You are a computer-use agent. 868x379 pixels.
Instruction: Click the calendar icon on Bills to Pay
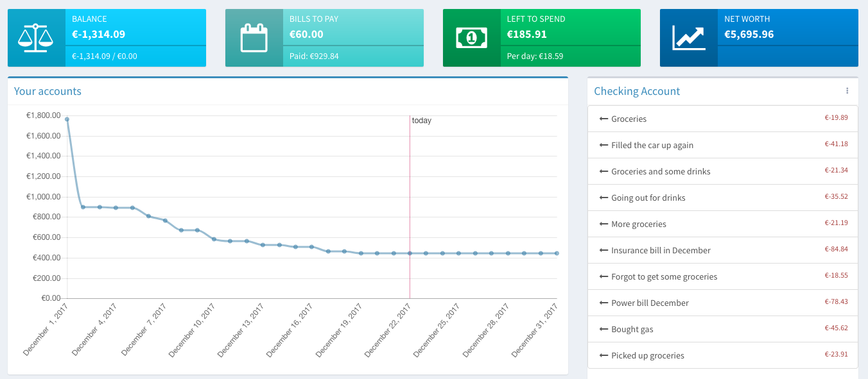(254, 38)
